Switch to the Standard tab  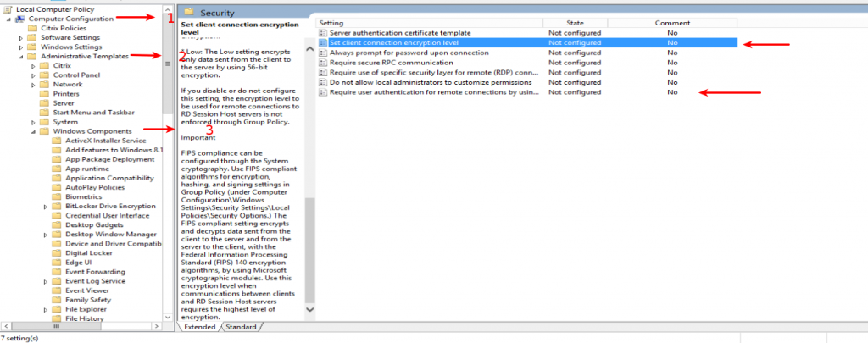241,327
